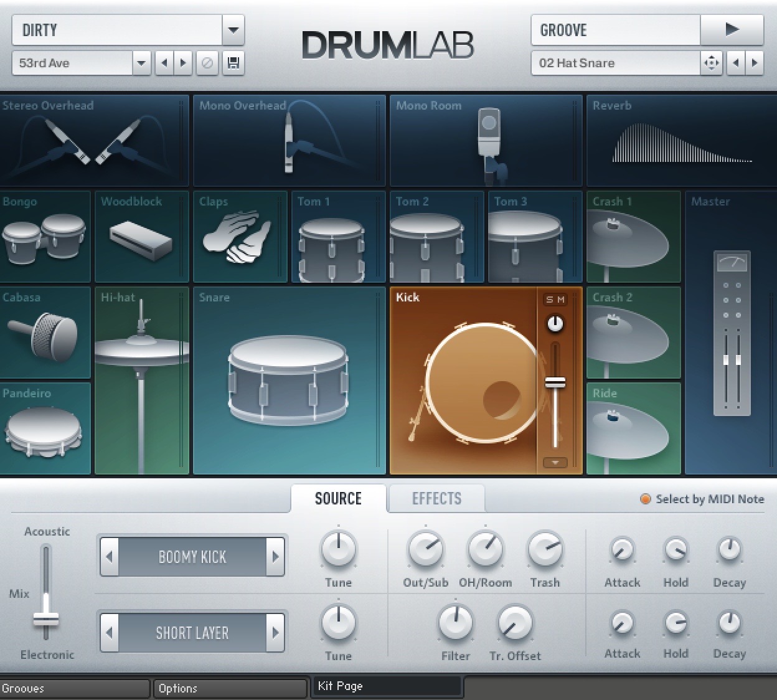Select previous groove pattern
Viewport: 777px width, 700px height.
pyautogui.click(x=736, y=63)
